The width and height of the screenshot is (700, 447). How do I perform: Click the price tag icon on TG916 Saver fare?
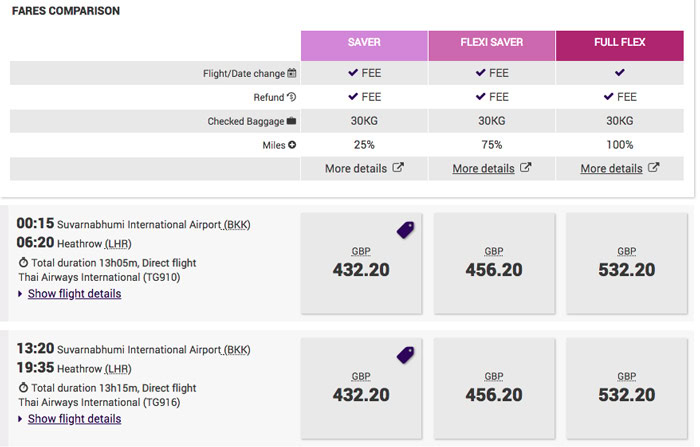(405, 355)
